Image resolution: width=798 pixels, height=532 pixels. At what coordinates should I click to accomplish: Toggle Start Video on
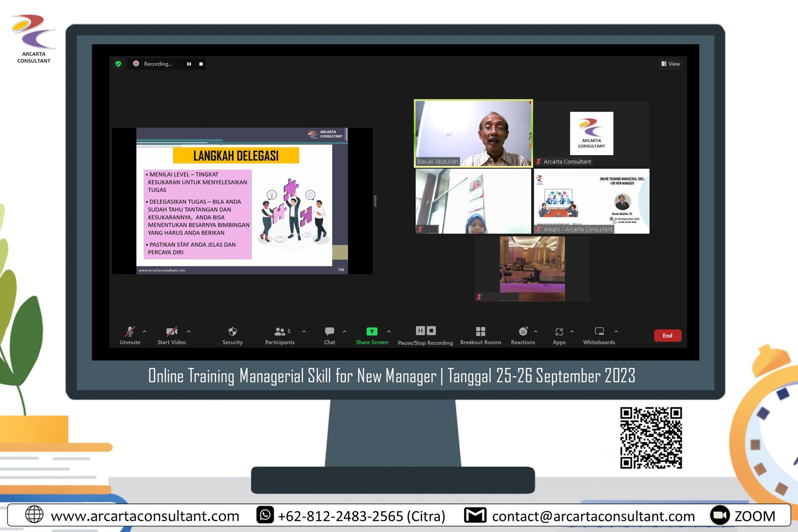(172, 332)
